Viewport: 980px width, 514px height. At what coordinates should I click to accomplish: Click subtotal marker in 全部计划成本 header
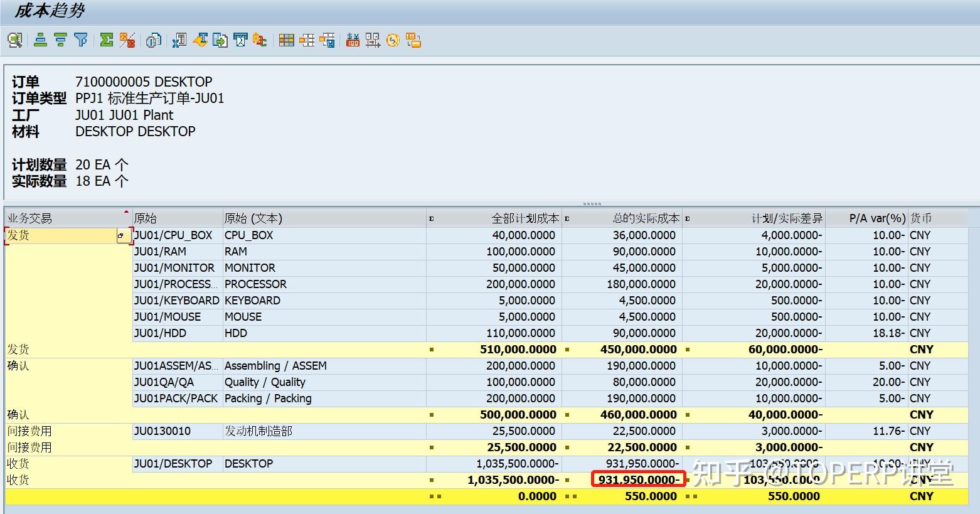[432, 219]
